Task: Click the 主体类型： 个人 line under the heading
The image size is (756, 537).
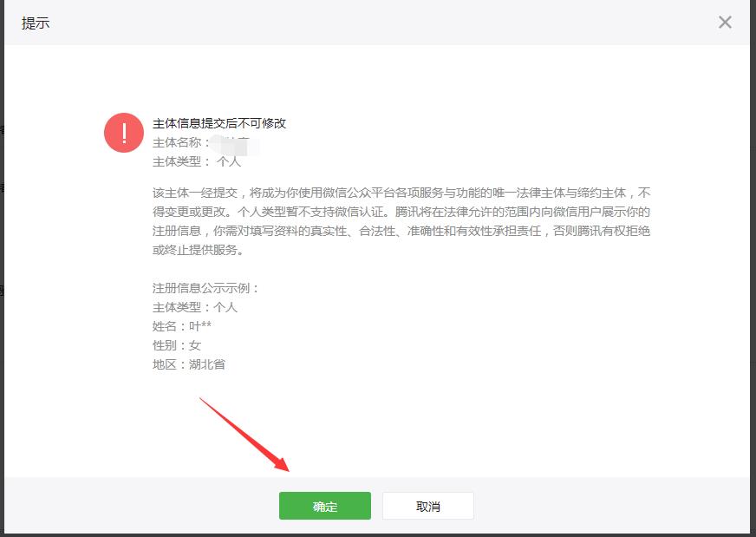Action: [197, 161]
